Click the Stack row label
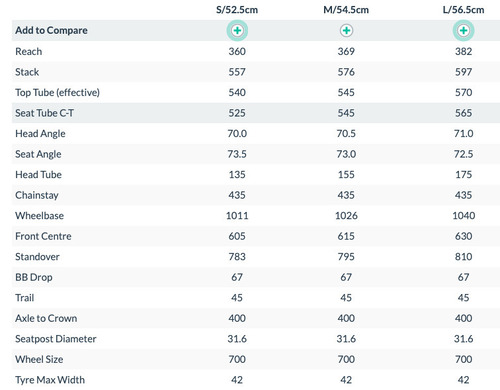This screenshot has width=500, height=390. [x=27, y=72]
